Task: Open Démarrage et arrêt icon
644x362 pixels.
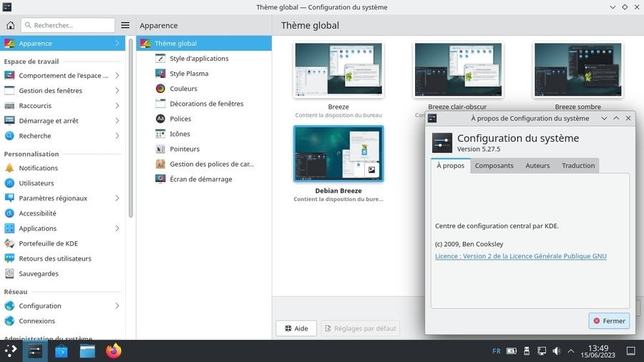Action: click(x=9, y=121)
